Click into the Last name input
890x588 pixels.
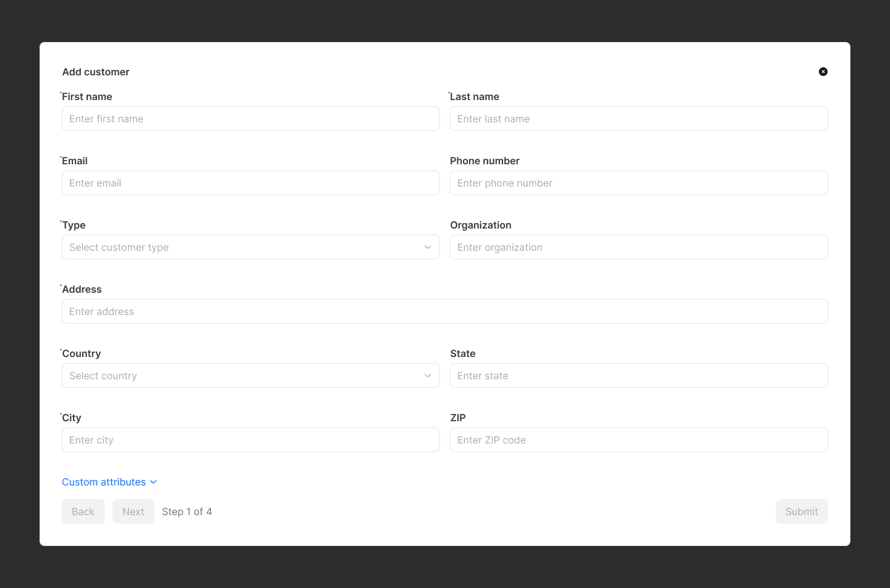pos(638,119)
